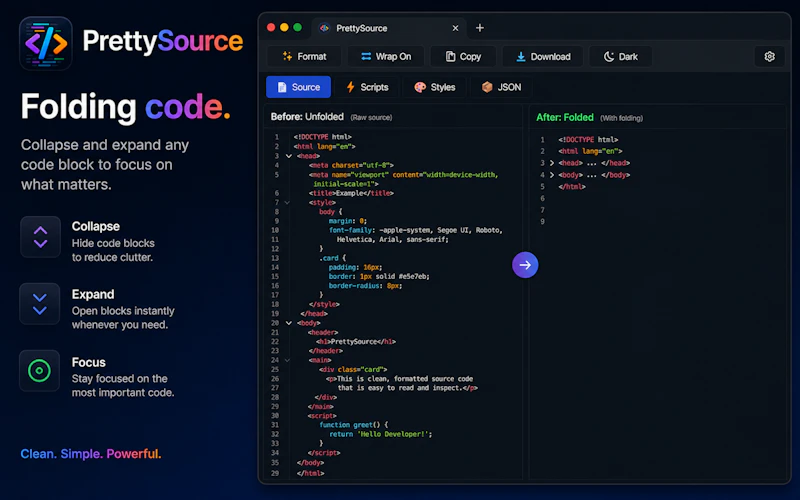Click the Format button
The image size is (800, 500).
coord(304,57)
